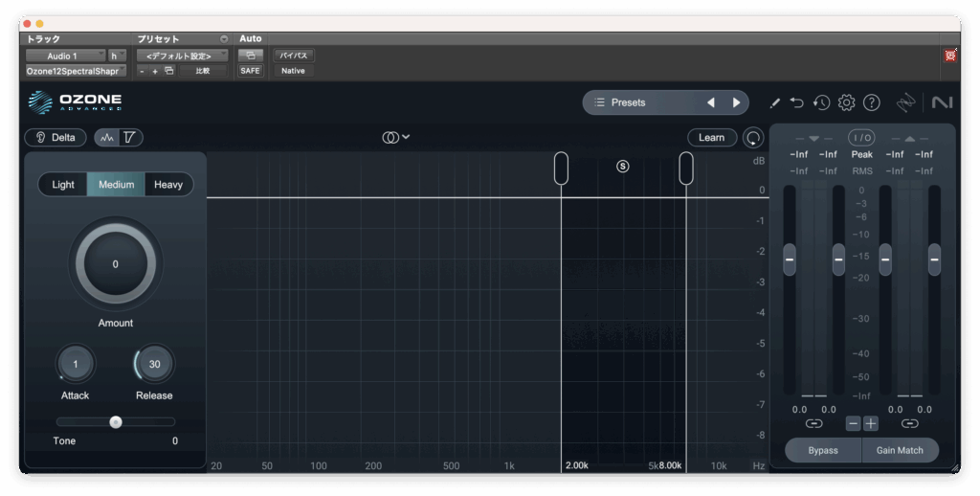Go to the previous preset arrow

pos(710,102)
